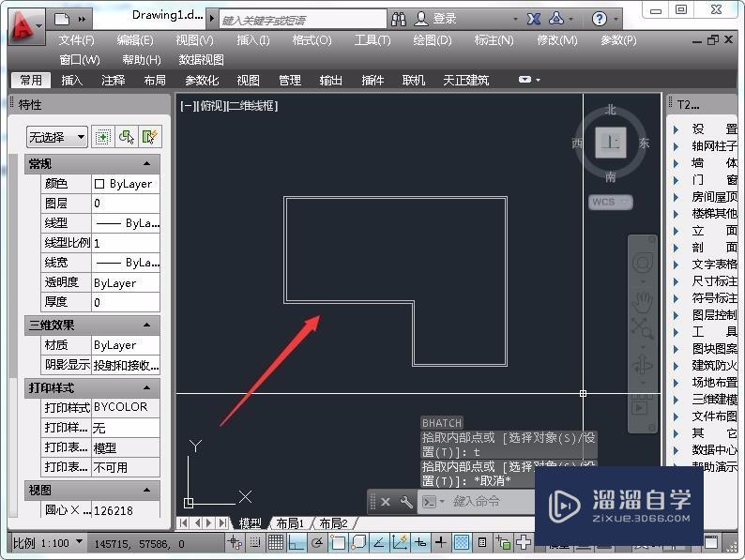Switch to the 布局1 layout tab
Viewport: 745px width, 560px height.
coord(289,523)
